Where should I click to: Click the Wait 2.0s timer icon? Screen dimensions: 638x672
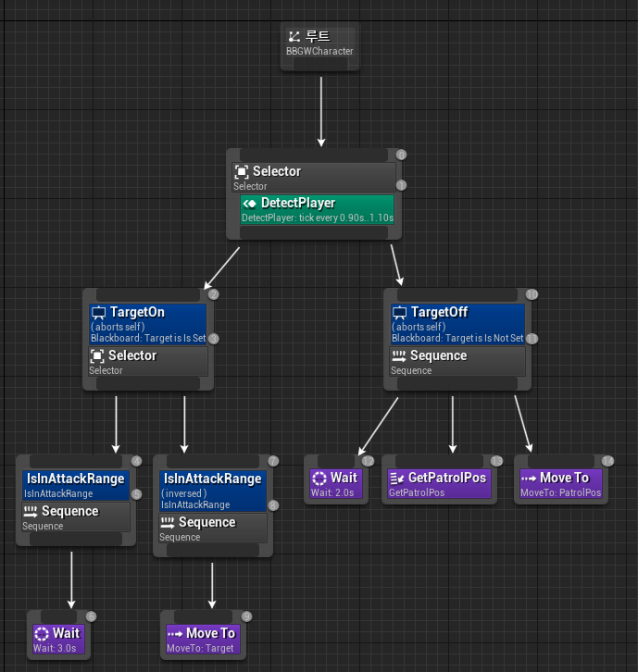pos(319,479)
